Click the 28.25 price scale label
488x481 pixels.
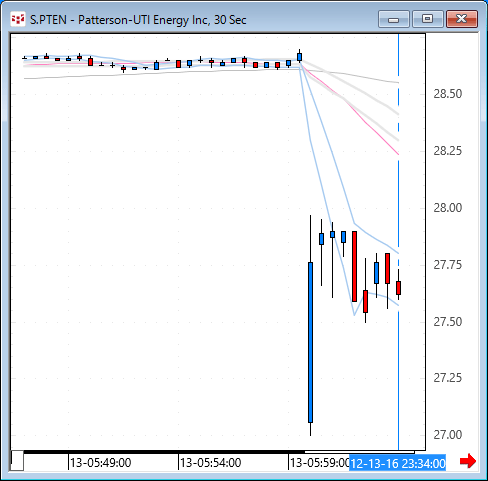click(447, 151)
